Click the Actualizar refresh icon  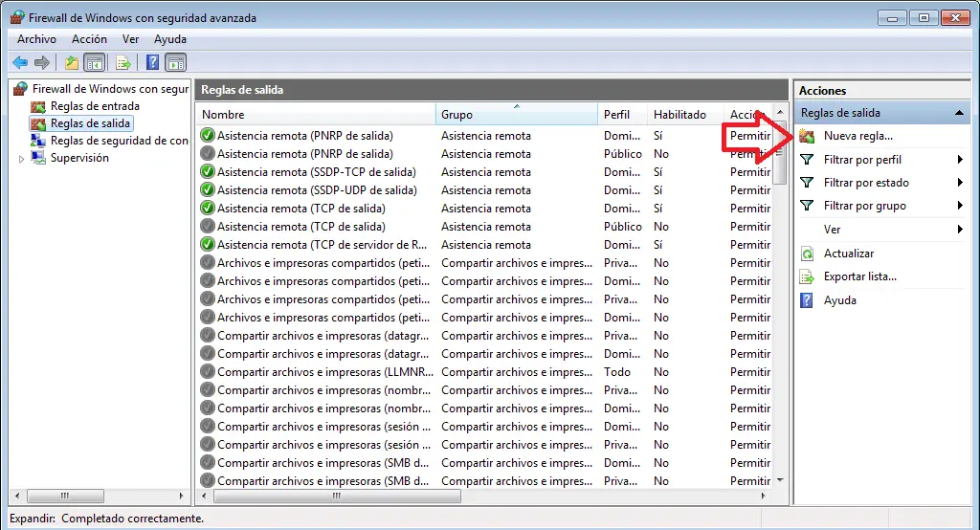(807, 254)
